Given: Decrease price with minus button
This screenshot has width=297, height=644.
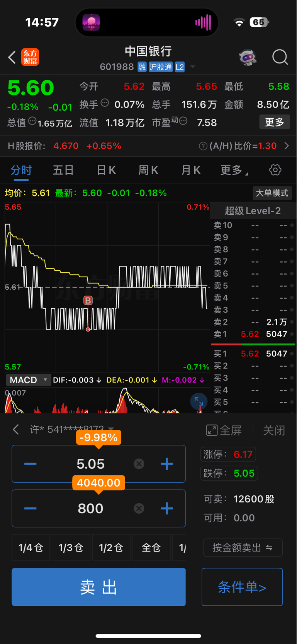Looking at the screenshot, I should [30, 464].
